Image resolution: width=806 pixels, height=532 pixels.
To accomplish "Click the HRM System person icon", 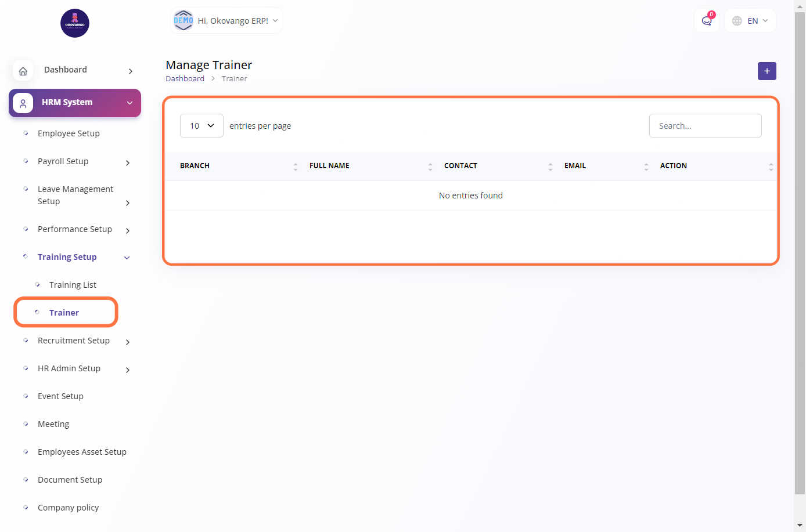I will 23,103.
